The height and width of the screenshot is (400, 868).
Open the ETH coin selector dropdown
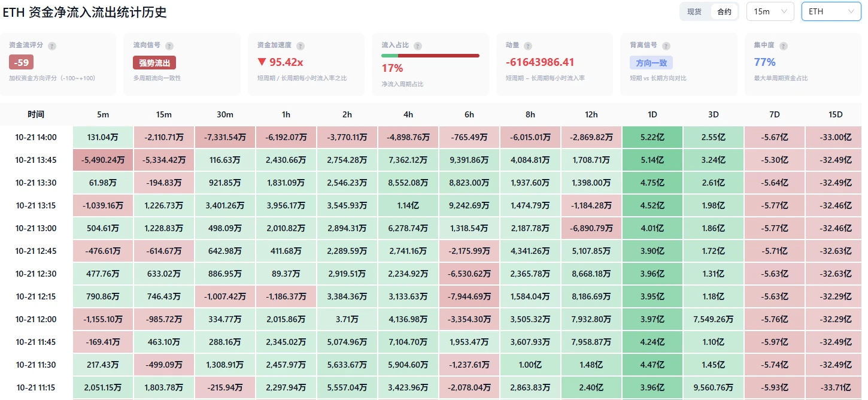click(831, 11)
